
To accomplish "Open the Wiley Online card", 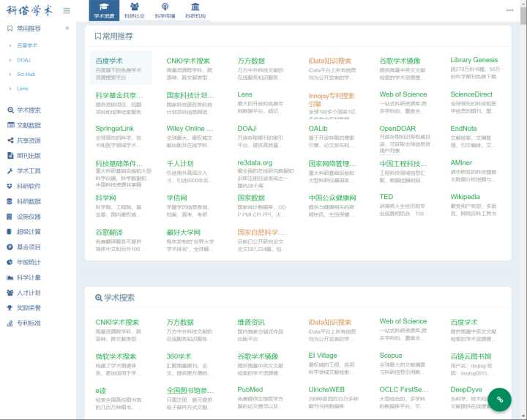I will pos(192,137).
